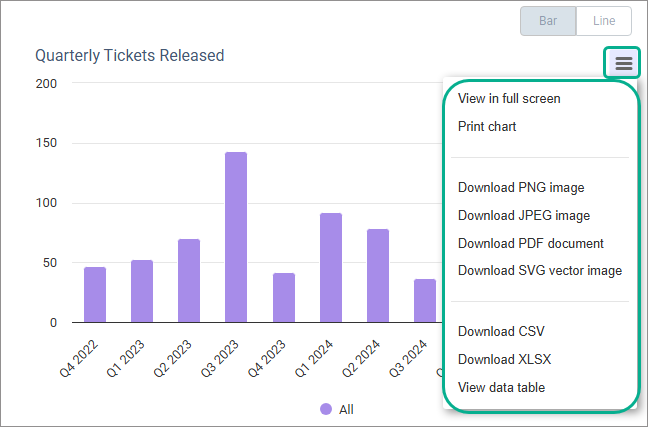Export data with Download CSV
Screen dimensions: 648x427
pos(501,331)
